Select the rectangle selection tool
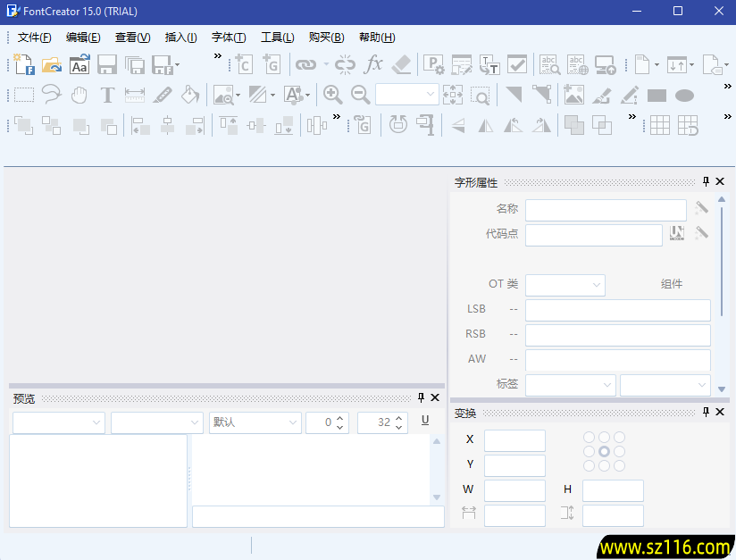The width and height of the screenshot is (736, 560). (22, 94)
